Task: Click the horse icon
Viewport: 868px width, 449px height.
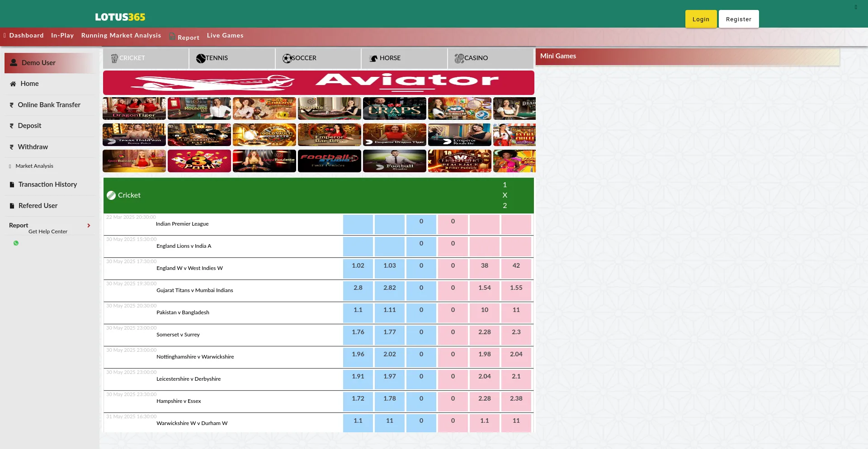Action: point(373,58)
